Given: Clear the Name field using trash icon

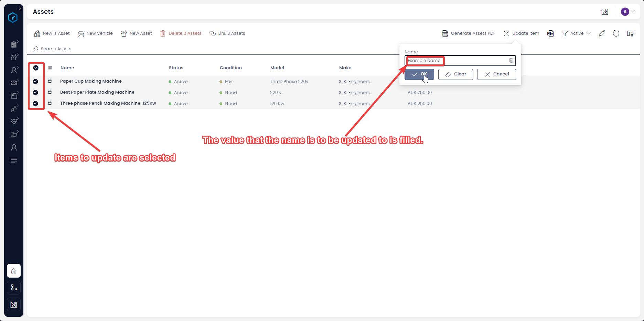Looking at the screenshot, I should [x=511, y=60].
